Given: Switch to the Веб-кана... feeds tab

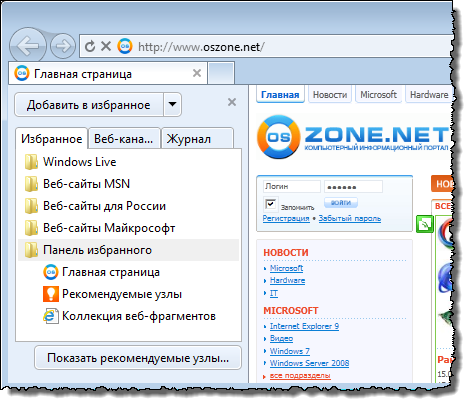Looking at the screenshot, I should click(x=124, y=139).
